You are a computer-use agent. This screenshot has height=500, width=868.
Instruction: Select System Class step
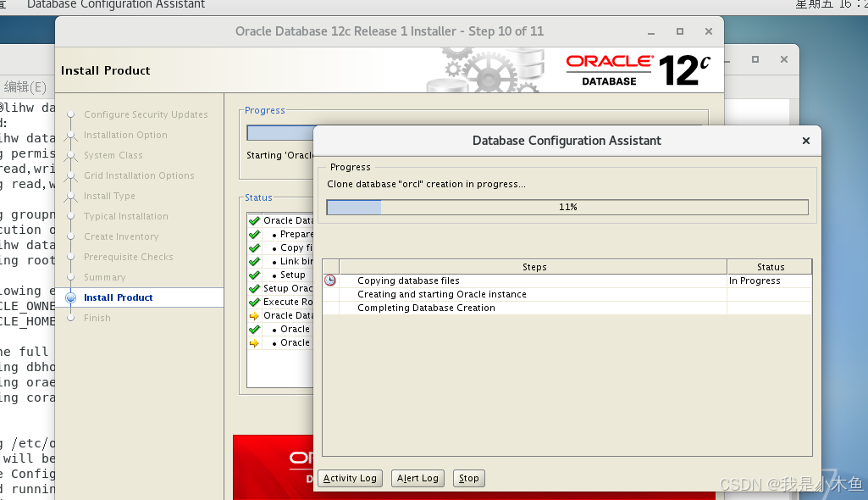pos(113,156)
